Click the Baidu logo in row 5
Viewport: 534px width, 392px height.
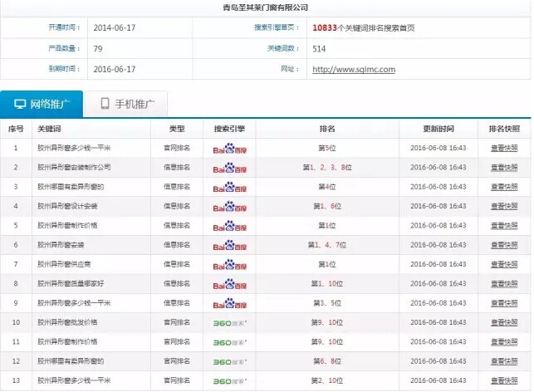point(229,226)
